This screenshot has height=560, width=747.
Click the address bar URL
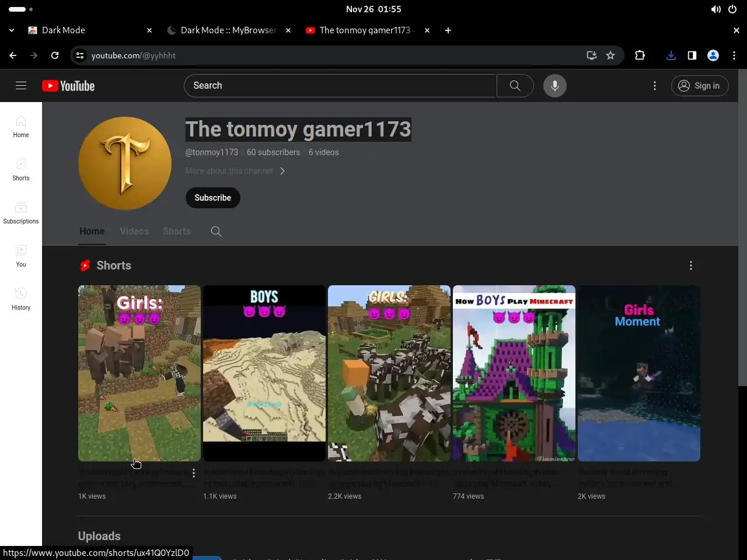click(x=134, y=55)
